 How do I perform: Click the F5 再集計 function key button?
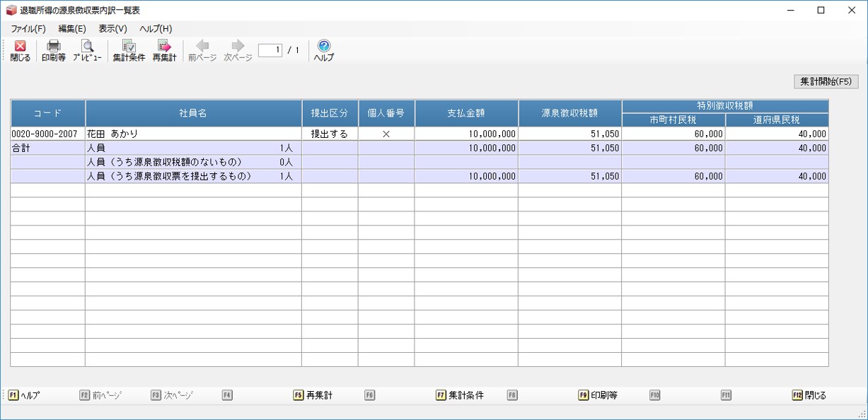coord(313,396)
